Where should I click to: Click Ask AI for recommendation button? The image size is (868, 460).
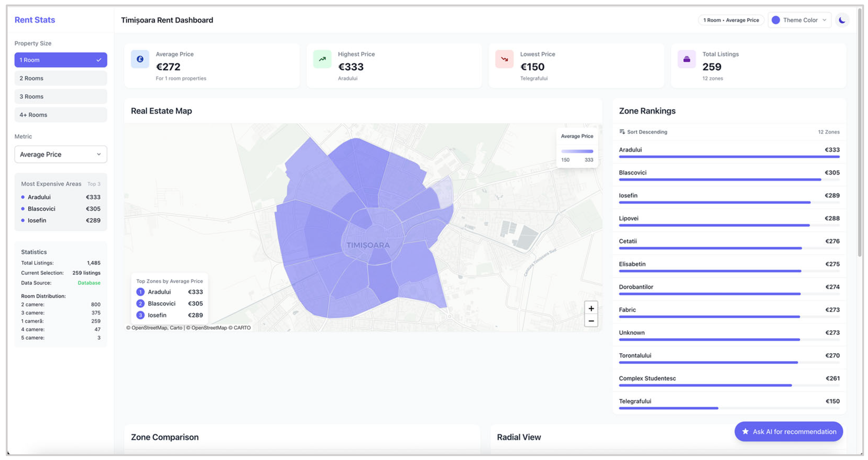pos(788,431)
